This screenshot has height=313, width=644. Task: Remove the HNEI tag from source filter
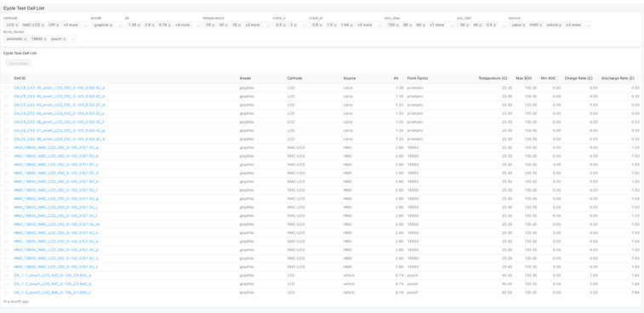(541, 25)
